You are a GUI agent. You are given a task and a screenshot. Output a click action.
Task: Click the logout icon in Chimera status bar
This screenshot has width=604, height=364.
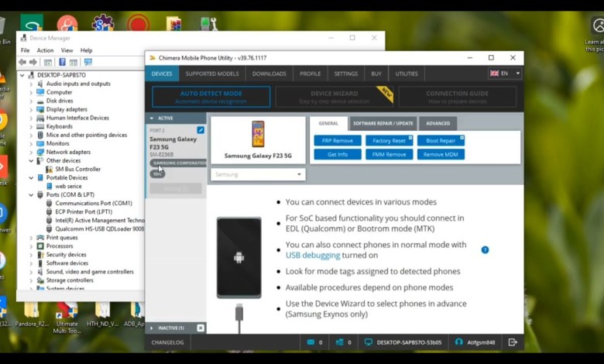tap(513, 342)
